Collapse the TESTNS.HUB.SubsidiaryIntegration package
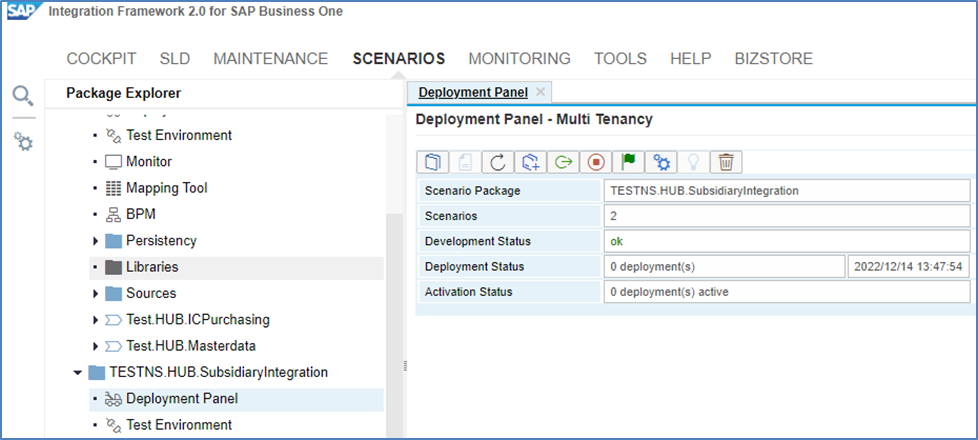 [77, 372]
